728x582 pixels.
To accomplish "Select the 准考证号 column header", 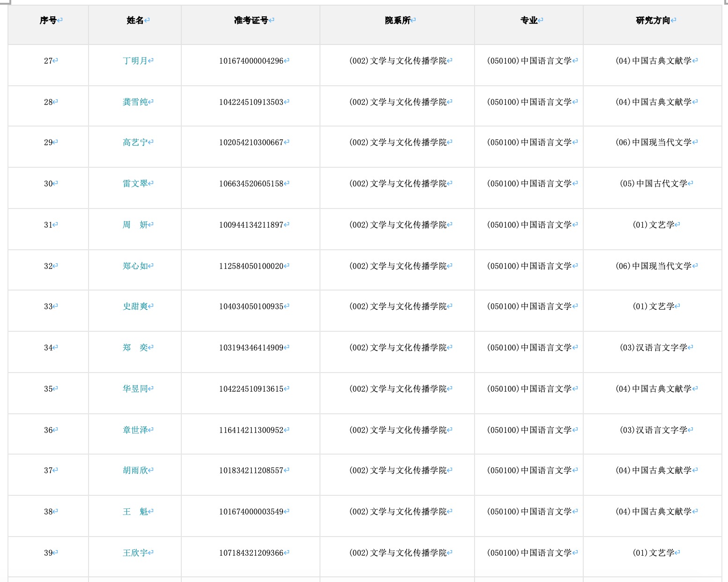I will click(251, 21).
